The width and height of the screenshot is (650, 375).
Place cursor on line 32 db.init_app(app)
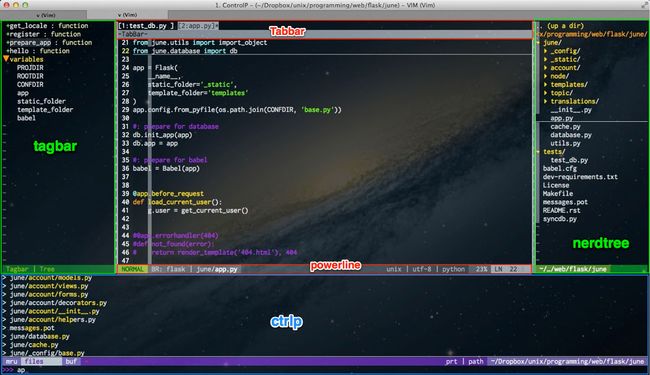tap(162, 135)
